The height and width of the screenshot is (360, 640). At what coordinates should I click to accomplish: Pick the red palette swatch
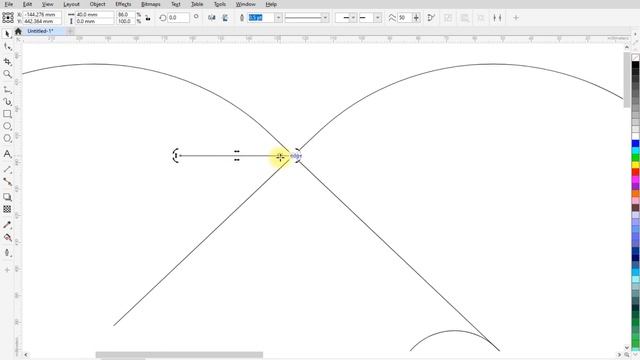[636, 172]
